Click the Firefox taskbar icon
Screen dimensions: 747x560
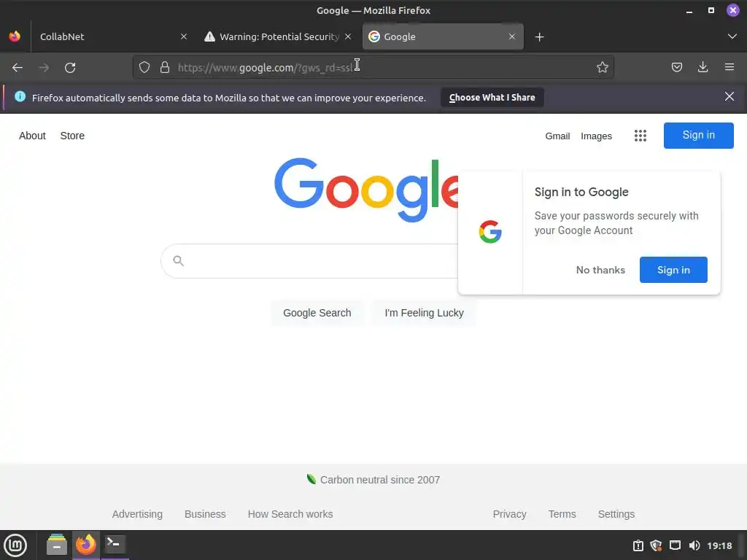[x=86, y=544]
